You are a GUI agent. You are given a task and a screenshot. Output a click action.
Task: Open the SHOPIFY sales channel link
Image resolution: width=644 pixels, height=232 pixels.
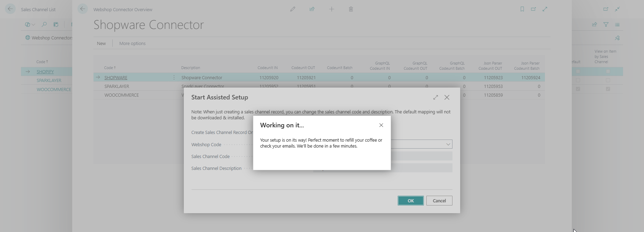click(45, 72)
